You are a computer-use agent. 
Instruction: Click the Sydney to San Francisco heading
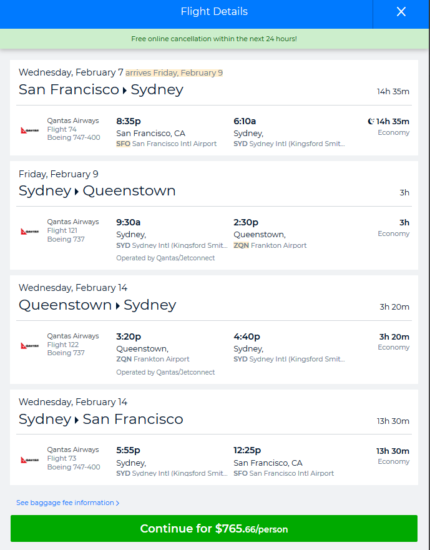101,419
